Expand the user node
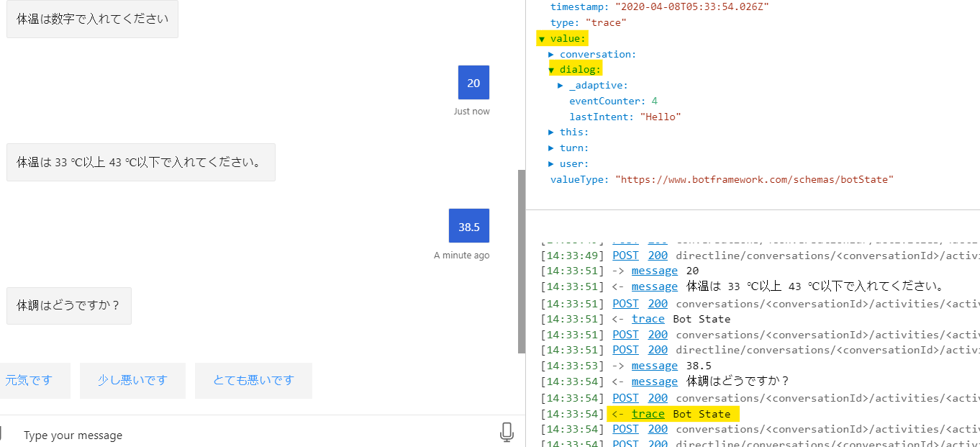Viewport: 980px width, 447px height. pos(551,164)
